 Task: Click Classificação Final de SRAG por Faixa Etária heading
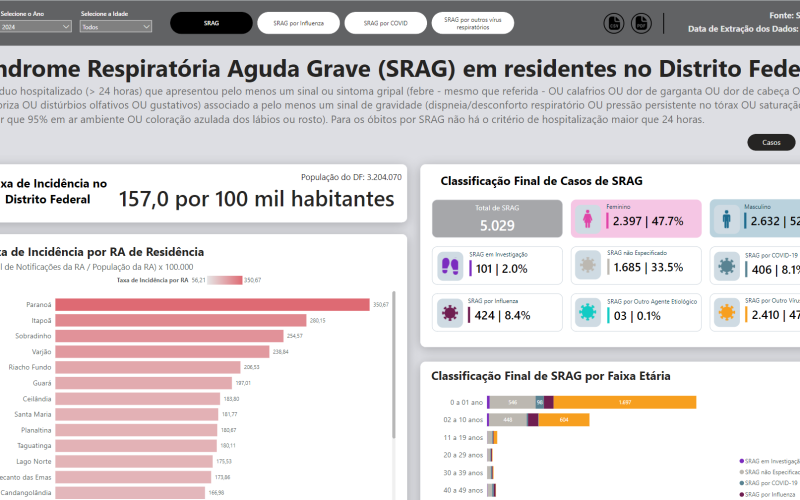[x=551, y=376]
